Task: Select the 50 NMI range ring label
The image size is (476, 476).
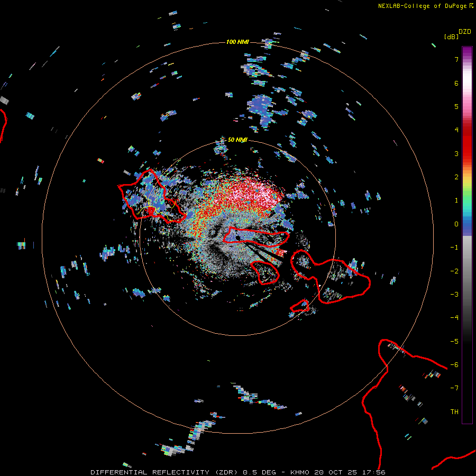Action: coord(237,140)
